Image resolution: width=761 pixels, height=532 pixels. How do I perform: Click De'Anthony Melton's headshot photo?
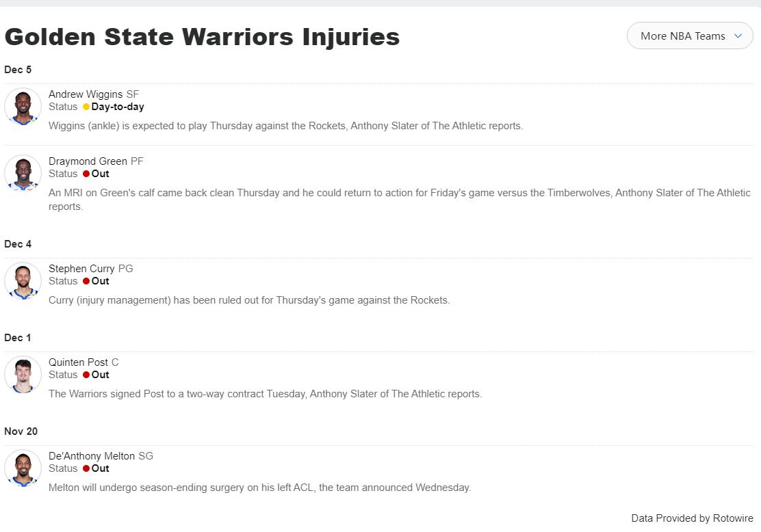(x=23, y=468)
